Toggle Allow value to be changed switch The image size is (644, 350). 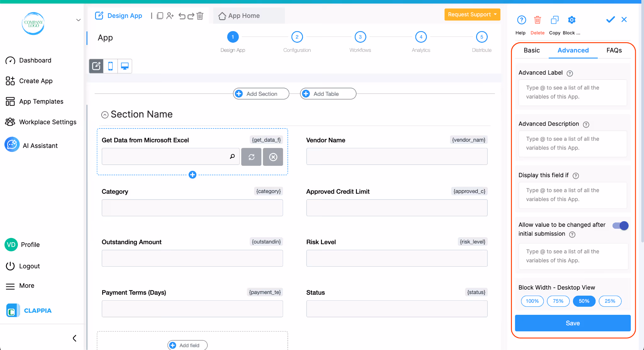pyautogui.click(x=620, y=225)
